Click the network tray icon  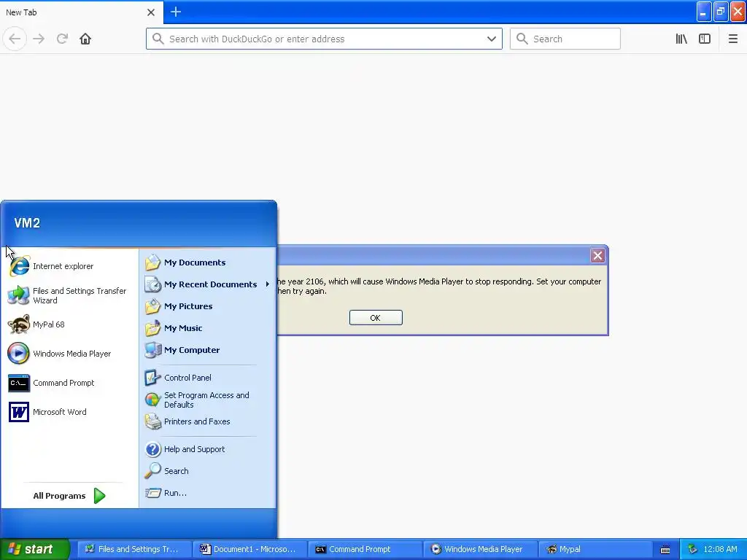pyautogui.click(x=693, y=550)
